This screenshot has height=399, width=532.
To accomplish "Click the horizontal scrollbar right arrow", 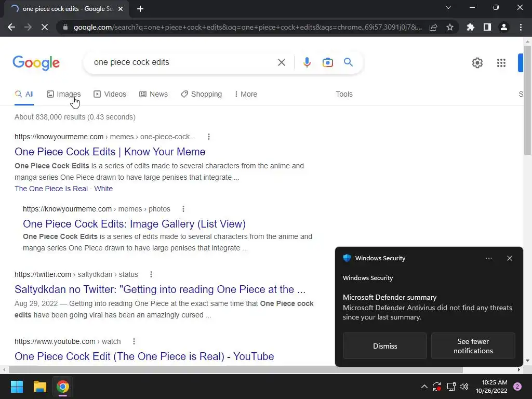I will click(x=519, y=370).
